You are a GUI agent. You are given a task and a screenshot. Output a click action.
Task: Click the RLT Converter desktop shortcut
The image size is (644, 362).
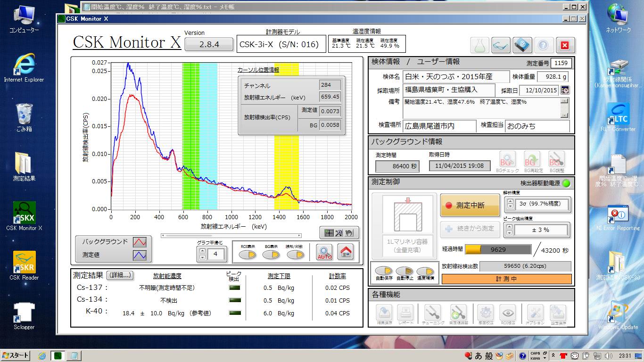(618, 117)
